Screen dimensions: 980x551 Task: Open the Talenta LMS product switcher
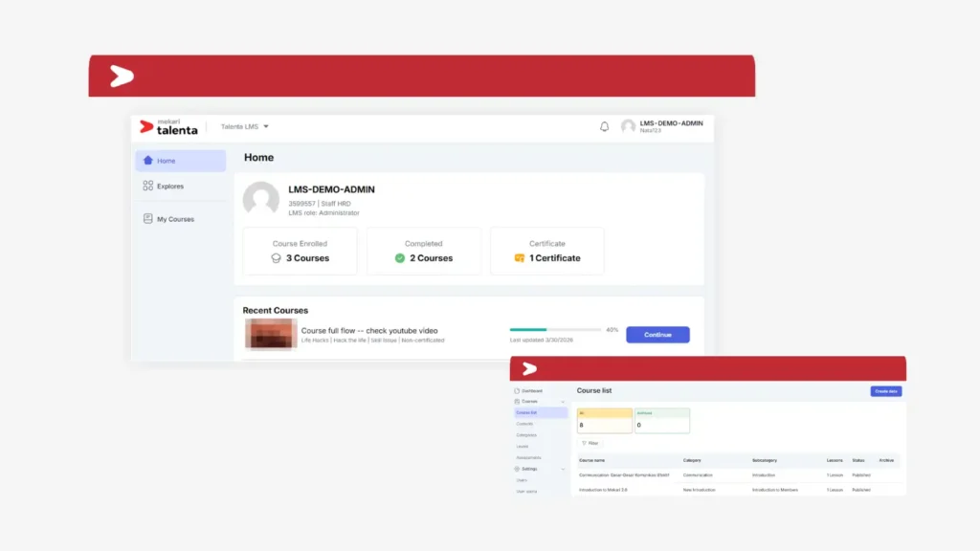244,127
